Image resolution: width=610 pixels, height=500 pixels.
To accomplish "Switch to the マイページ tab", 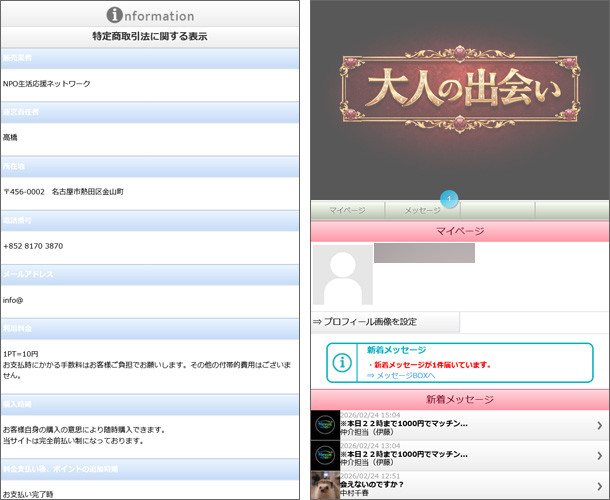I will (348, 211).
